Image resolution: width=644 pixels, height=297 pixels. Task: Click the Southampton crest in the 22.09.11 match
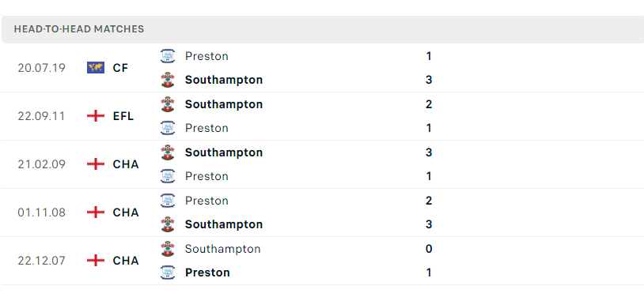point(168,104)
